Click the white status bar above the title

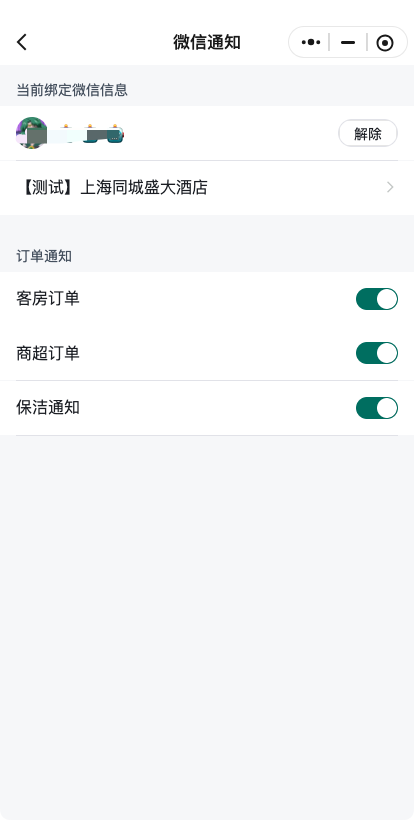coord(207,10)
